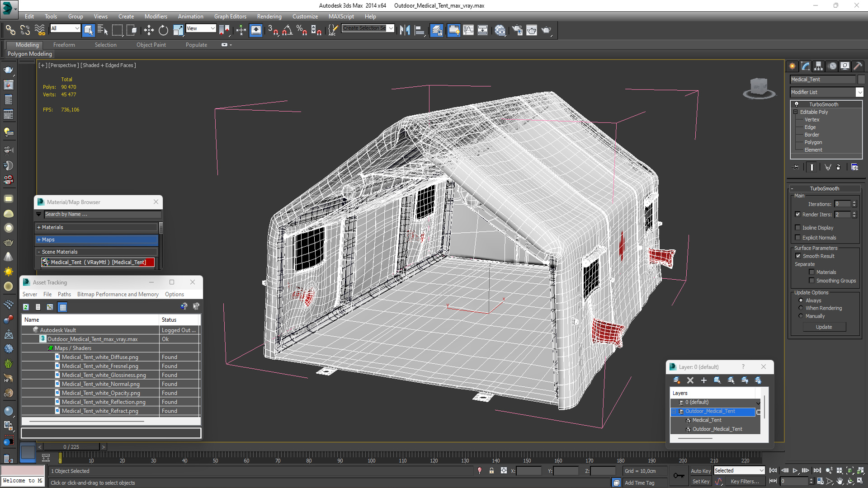
Task: Collapse the Editable Poly stack entry
Action: (x=796, y=112)
